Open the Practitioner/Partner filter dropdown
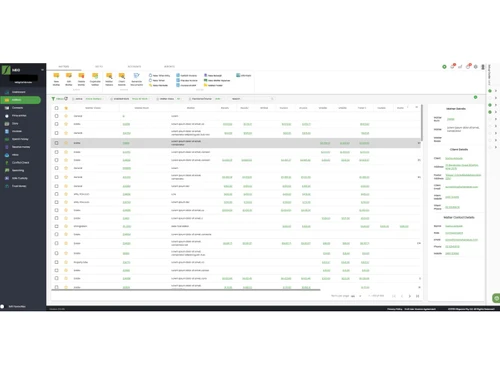Screen dimensions: 500x375 (205, 99)
